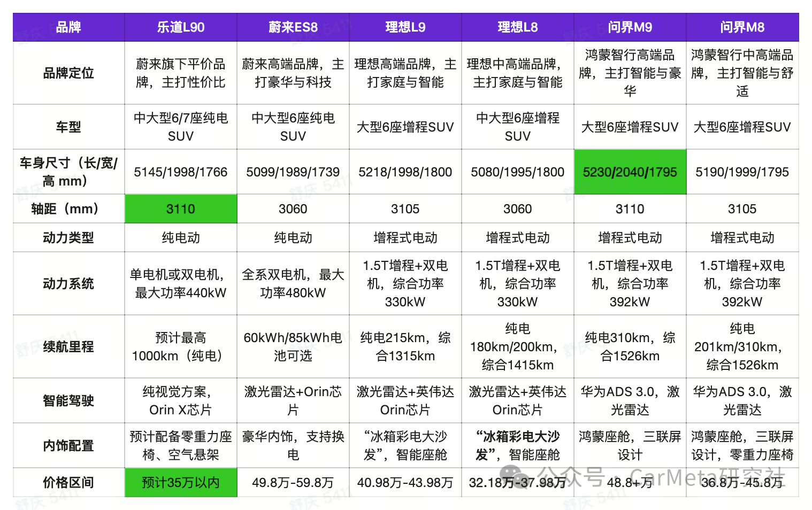Click 问界M8 wheelbase 3105 cell

click(742, 209)
